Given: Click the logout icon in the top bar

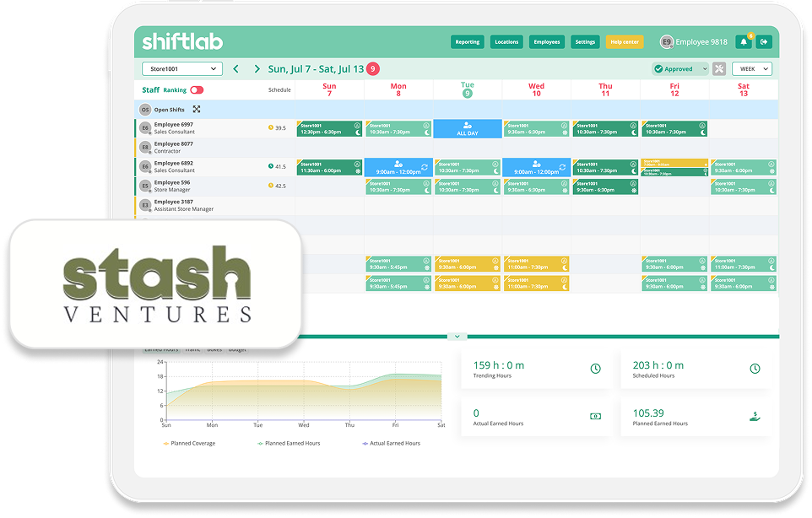Looking at the screenshot, I should pos(764,41).
